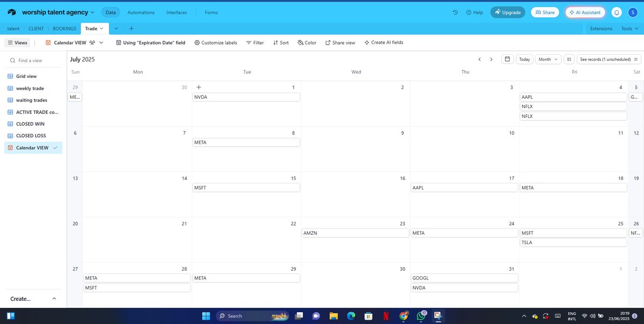The width and height of the screenshot is (644, 324).
Task: Collapse the Create section chevron
Action: point(54,299)
